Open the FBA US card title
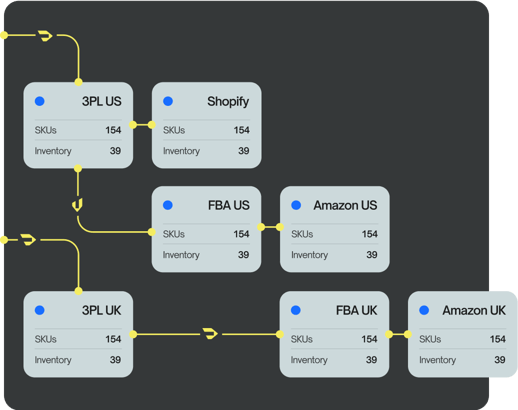 229,205
